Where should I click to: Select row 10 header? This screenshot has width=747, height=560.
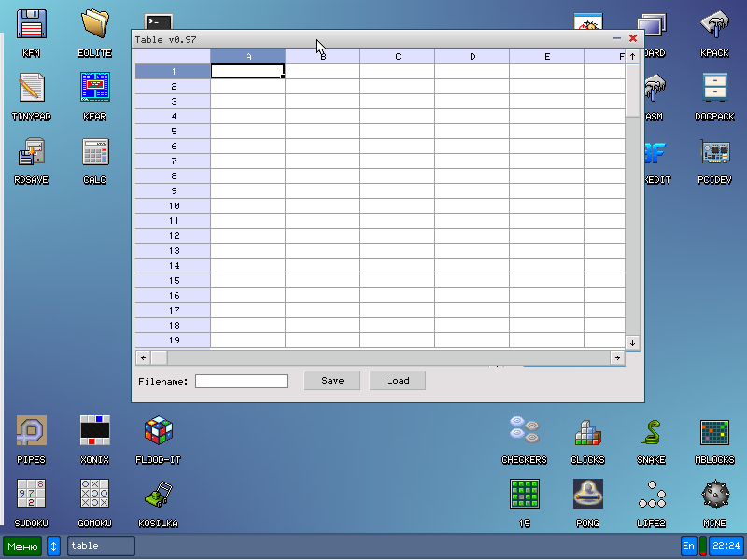[174, 206]
